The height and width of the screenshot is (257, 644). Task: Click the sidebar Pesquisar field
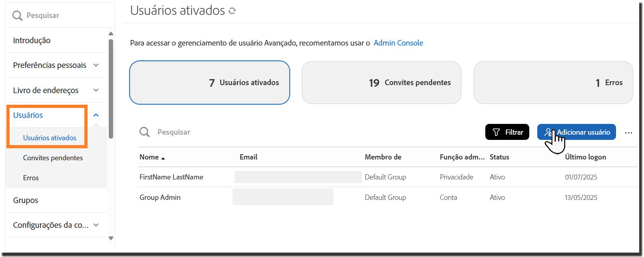(x=60, y=16)
